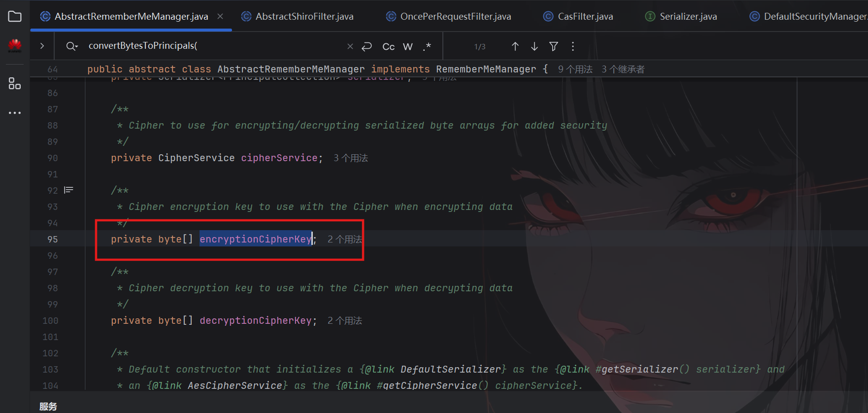This screenshot has height=413, width=868.
Task: Switch to Serializer.java tab
Action: coord(681,16)
